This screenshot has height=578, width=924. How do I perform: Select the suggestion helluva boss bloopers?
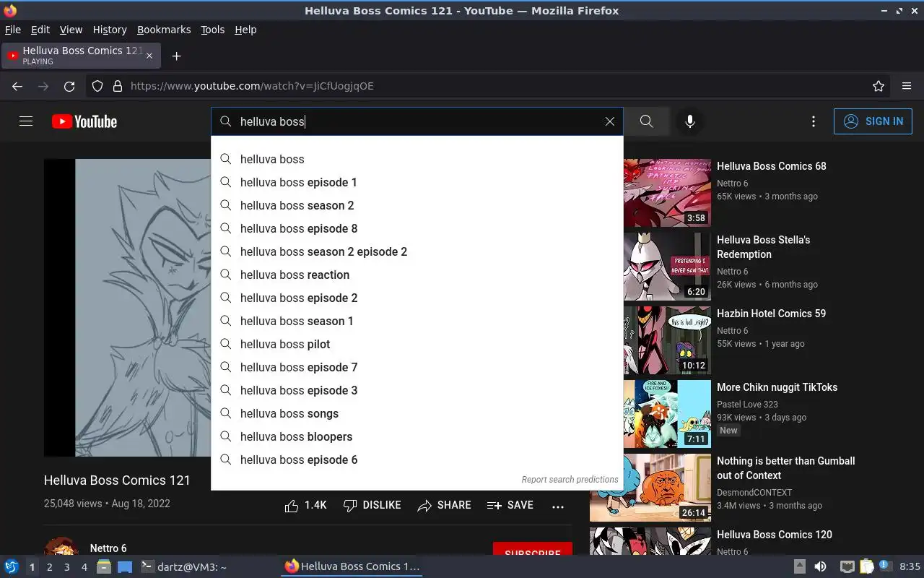click(417, 436)
